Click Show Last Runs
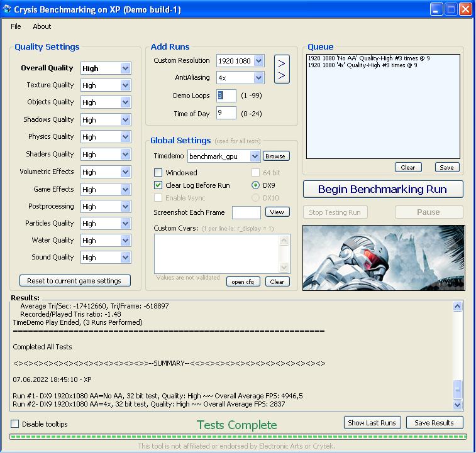Screen dimensions: 476x453 (x=372, y=422)
